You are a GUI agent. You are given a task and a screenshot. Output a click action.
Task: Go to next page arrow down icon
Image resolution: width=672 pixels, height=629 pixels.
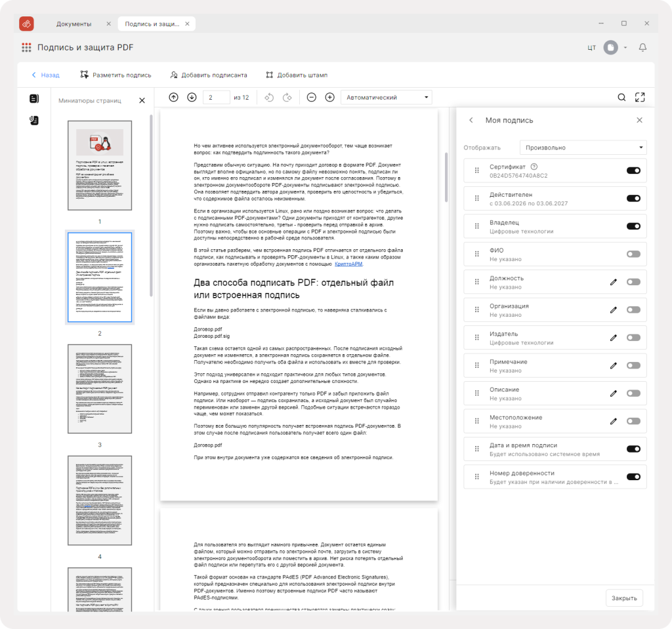(192, 97)
